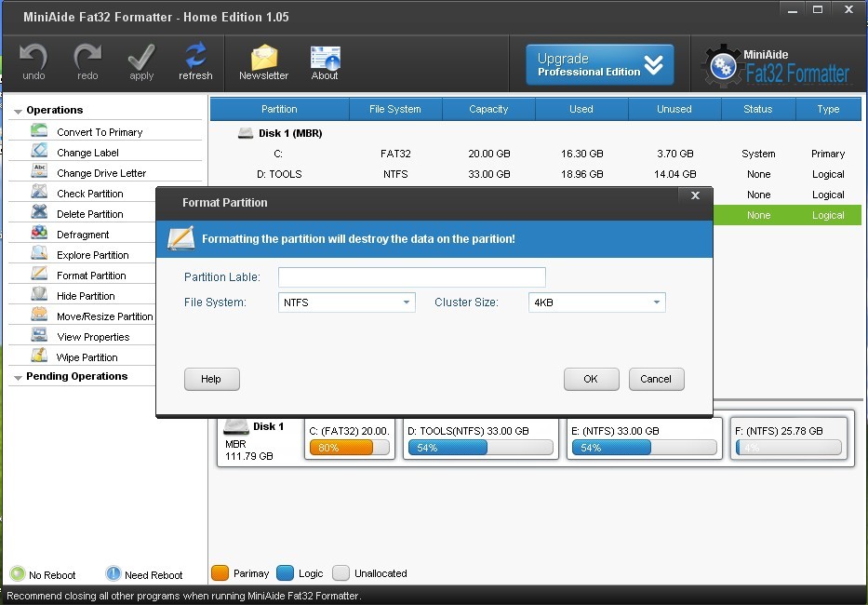Click Upgrade Professional Edition button
Screen dimensions: 868x605
599,65
